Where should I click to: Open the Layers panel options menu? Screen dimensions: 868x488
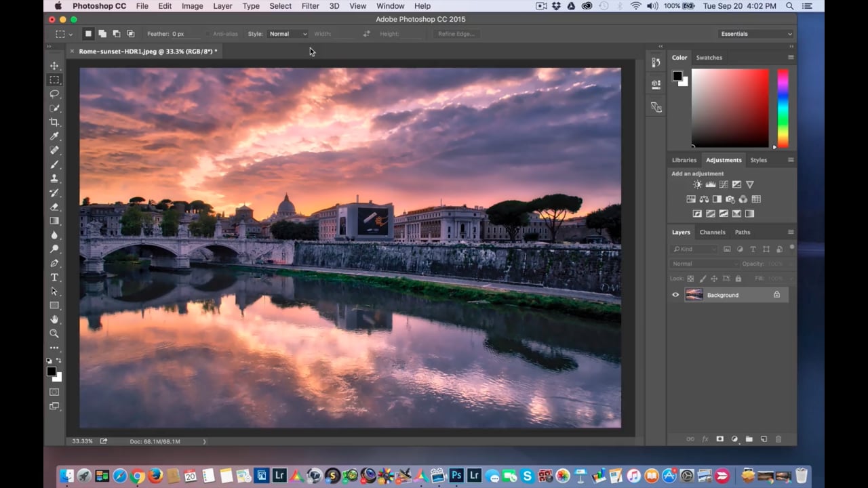pyautogui.click(x=791, y=232)
